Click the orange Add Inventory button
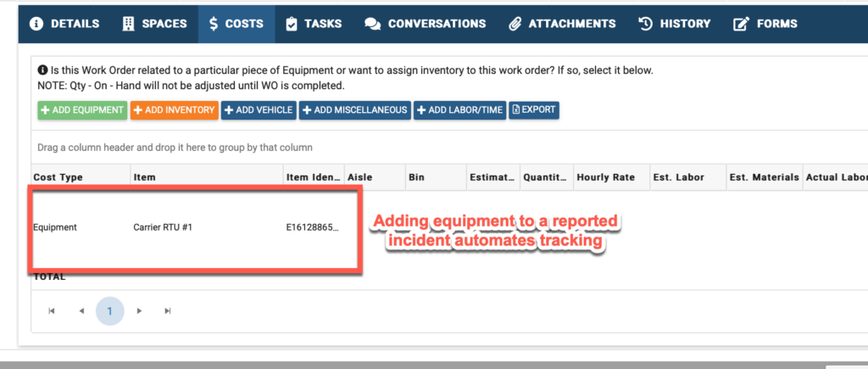The width and height of the screenshot is (868, 369). [x=175, y=110]
